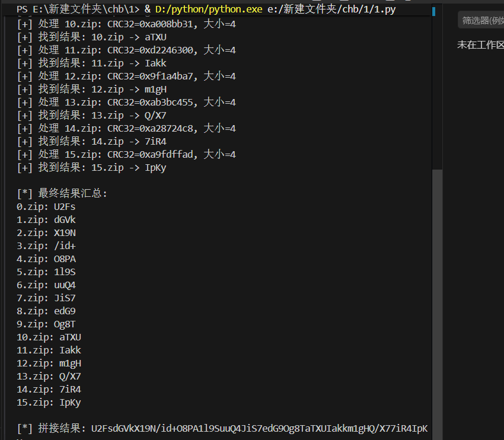This screenshot has height=440, width=504.
Task: Click the 15.zip: IpKy result line
Action: pos(47,402)
